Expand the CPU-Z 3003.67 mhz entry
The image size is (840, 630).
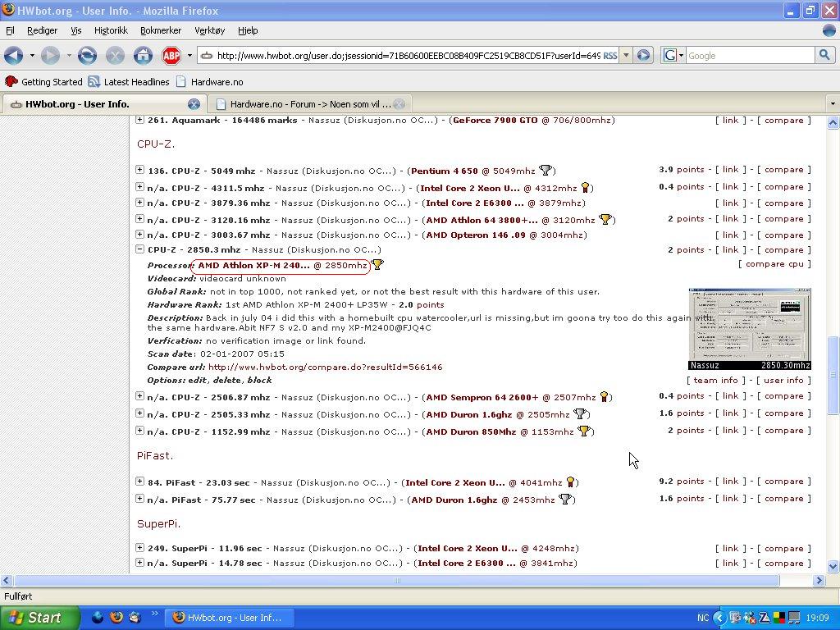coord(139,234)
